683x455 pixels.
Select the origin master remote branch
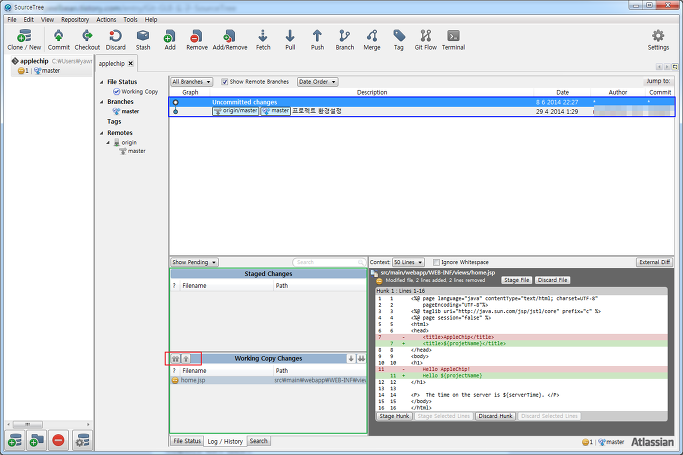[x=132, y=151]
